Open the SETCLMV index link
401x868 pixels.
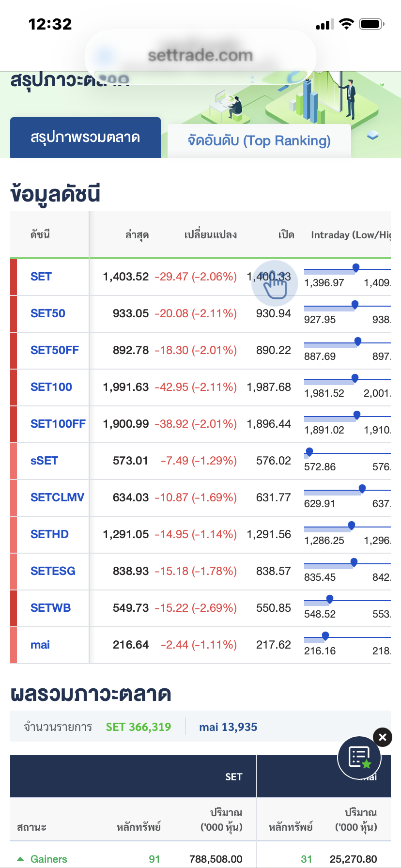pos(57,497)
